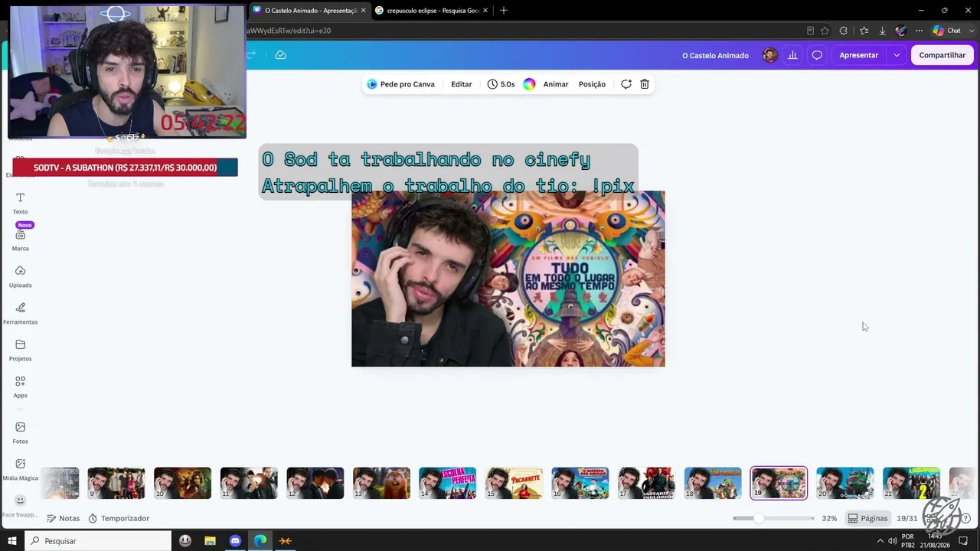The height and width of the screenshot is (551, 980).
Task: Open the Windows Start menu
Action: tap(12, 541)
